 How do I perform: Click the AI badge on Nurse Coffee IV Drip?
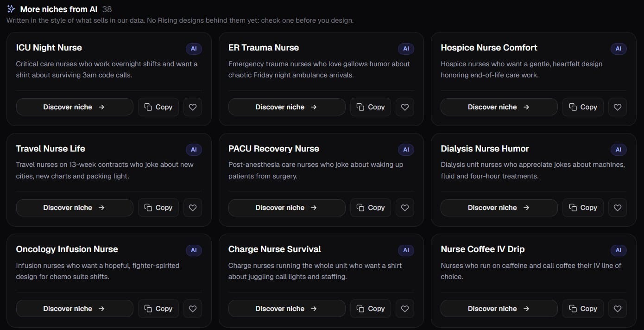click(x=619, y=250)
